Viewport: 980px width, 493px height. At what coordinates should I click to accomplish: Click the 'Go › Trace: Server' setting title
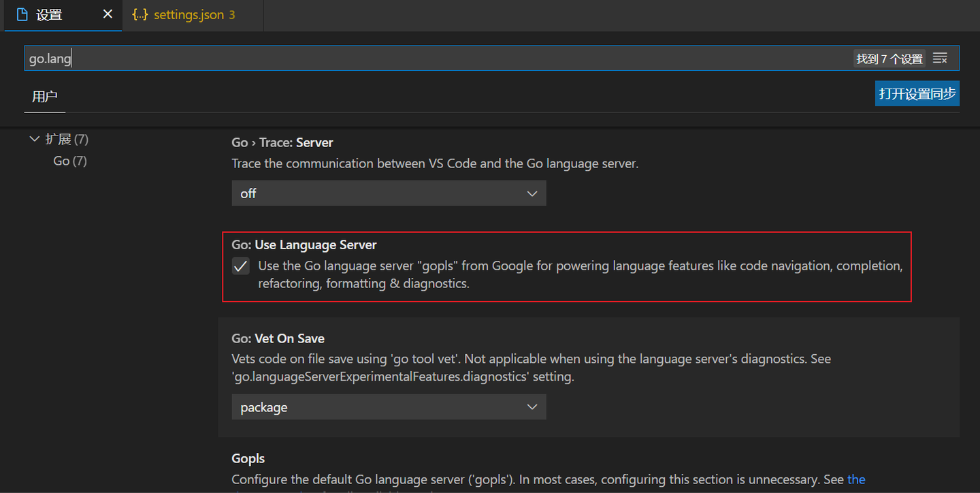pos(282,142)
